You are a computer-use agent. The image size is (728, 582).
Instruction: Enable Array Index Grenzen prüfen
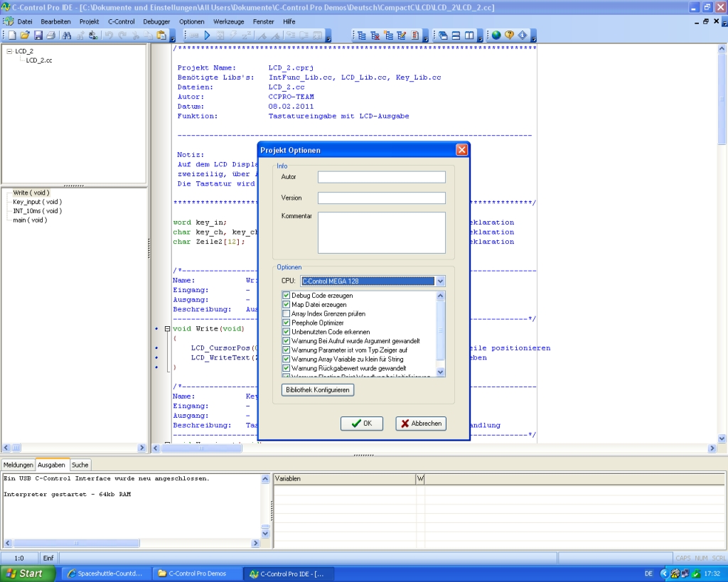coord(287,314)
